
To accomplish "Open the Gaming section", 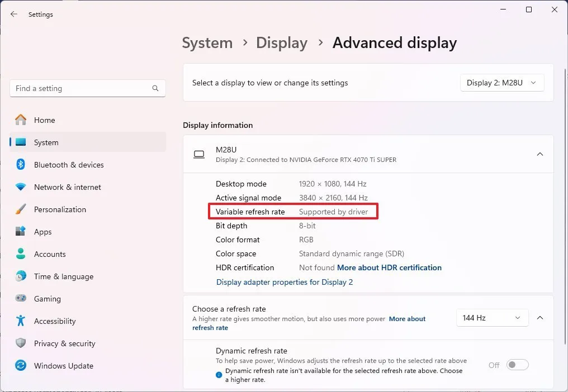I will [46, 299].
